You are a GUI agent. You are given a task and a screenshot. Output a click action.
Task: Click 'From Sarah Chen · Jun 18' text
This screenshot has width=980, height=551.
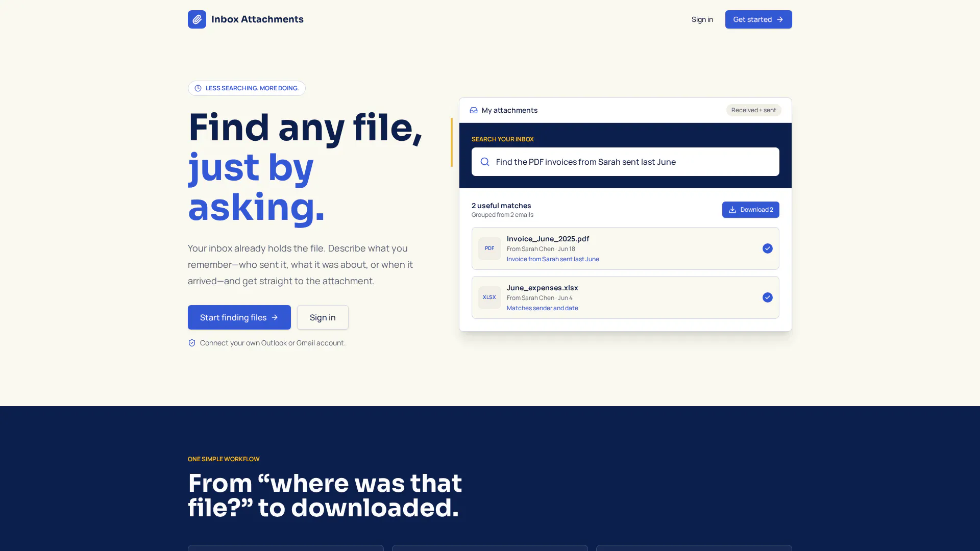click(541, 249)
